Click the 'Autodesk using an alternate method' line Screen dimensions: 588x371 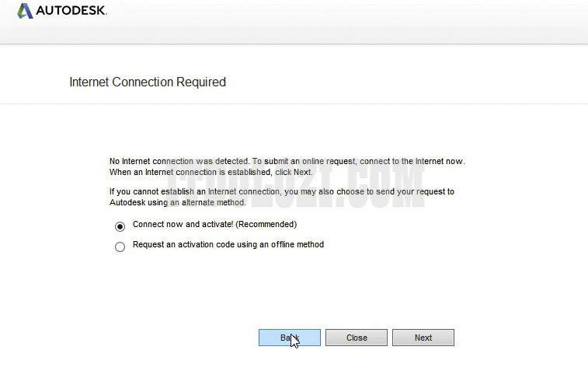point(177,202)
